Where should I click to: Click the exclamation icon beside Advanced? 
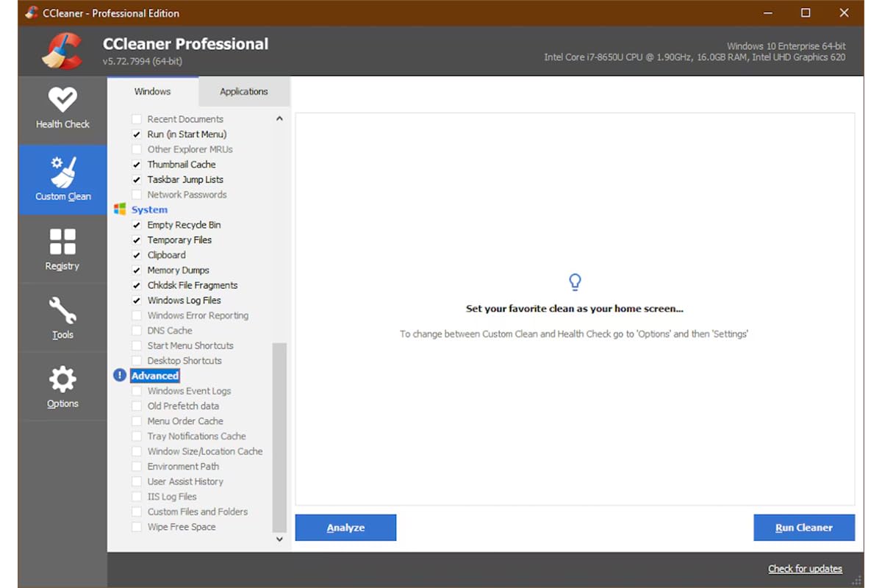(120, 376)
